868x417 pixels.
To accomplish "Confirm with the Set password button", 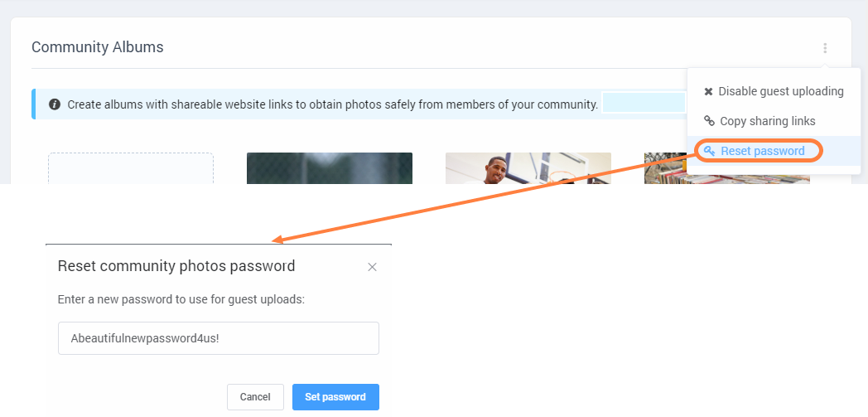I will point(335,397).
